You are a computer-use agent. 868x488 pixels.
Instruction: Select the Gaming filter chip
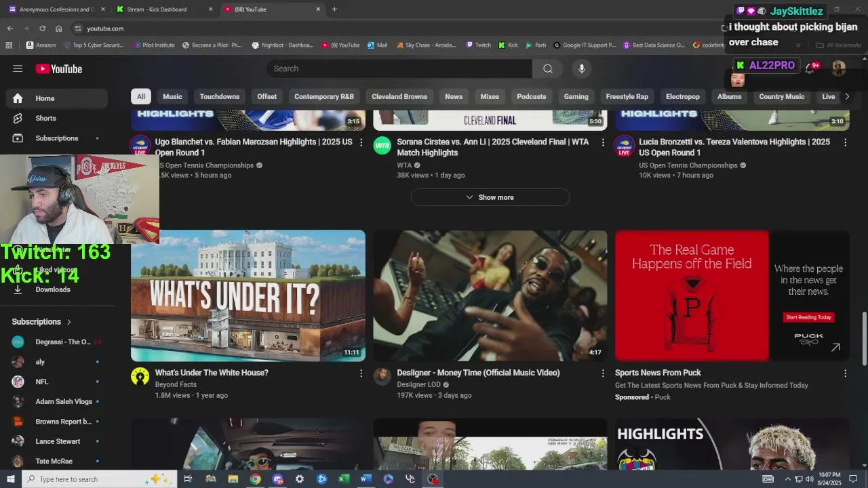pos(576,96)
